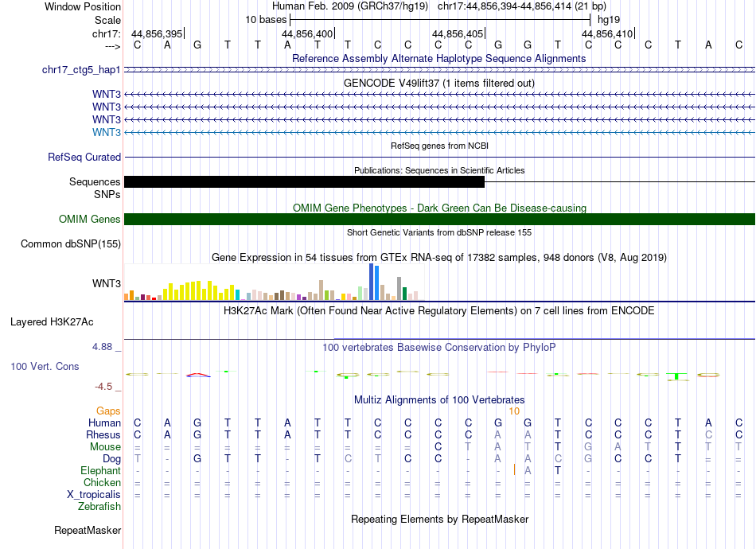Image resolution: width=756 pixels, height=549 pixels.
Task: Click the GTEx WNT3 expression bar chart
Action: coord(274,282)
